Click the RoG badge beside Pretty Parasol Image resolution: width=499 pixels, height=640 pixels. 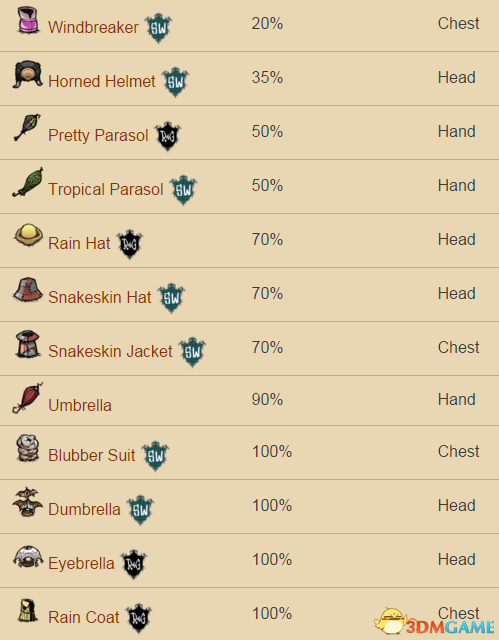tap(168, 136)
